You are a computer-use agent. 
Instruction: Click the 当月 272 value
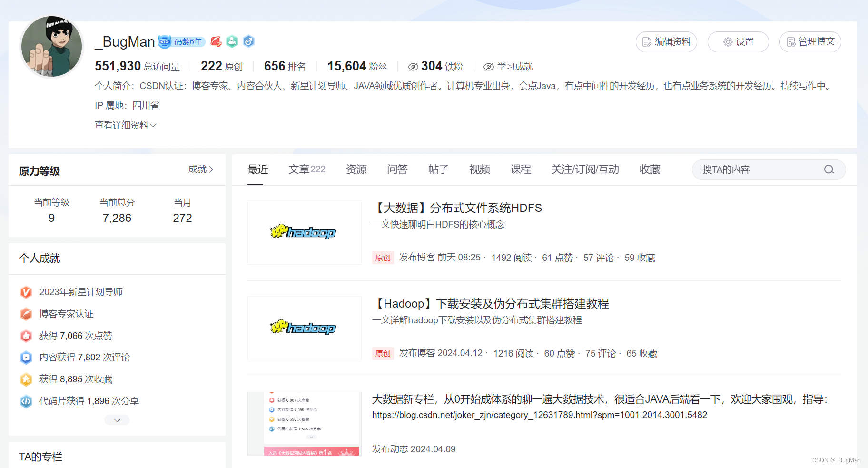click(x=182, y=218)
